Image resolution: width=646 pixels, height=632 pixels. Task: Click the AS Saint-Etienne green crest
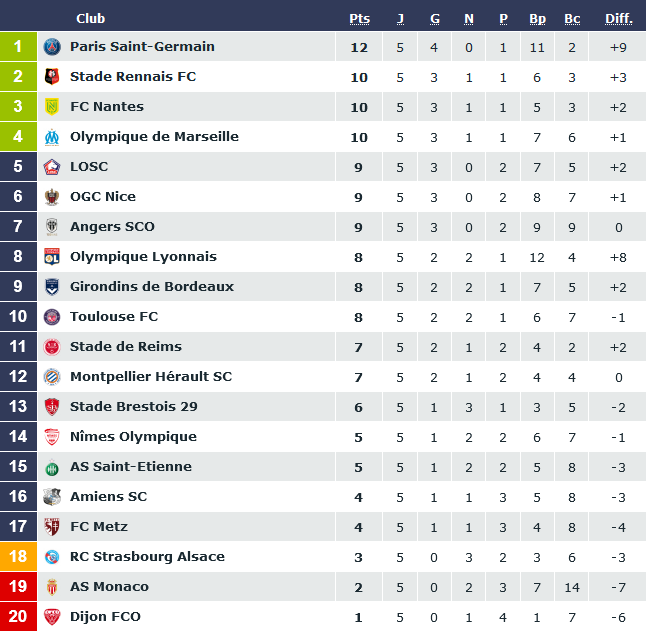point(52,467)
